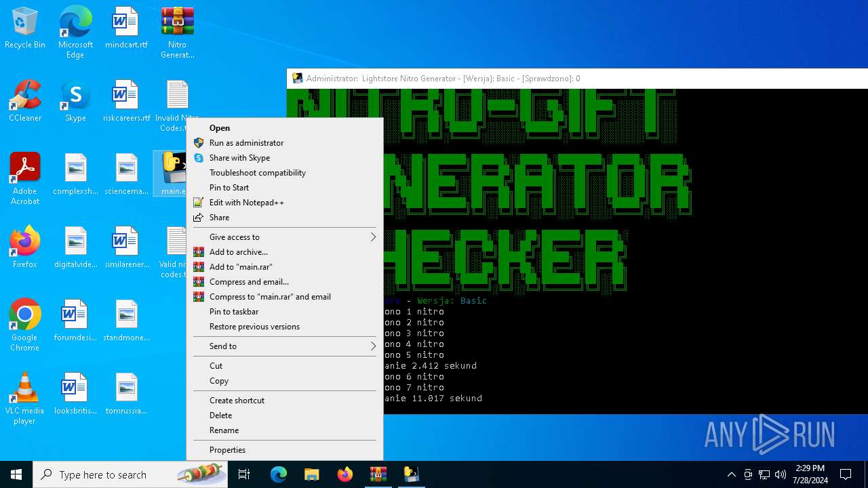The image size is (868, 488).
Task: Open the Windows Start menu
Action: tap(16, 474)
